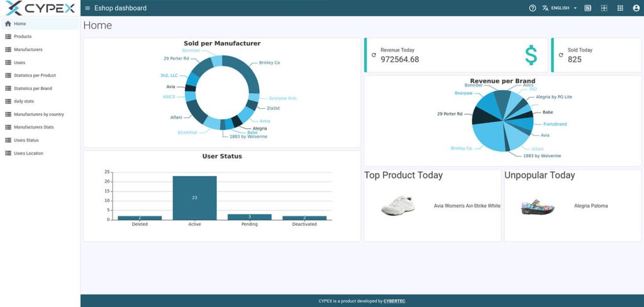This screenshot has width=644, height=307.
Task: Open the CYBERTEC link in the footer
Action: pyautogui.click(x=394, y=301)
